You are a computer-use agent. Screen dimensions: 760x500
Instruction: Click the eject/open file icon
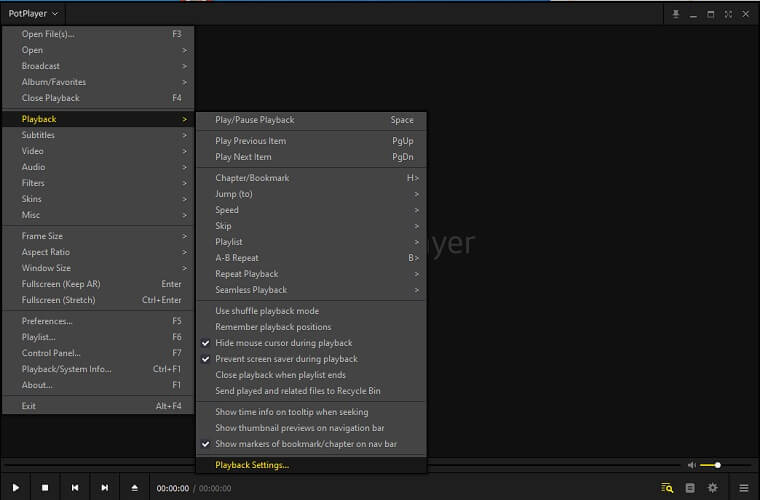[134, 487]
